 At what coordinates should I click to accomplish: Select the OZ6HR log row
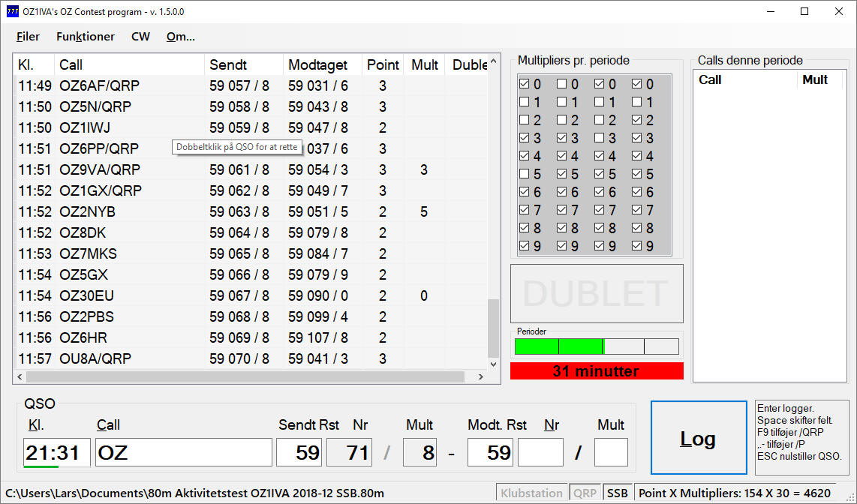click(251, 338)
